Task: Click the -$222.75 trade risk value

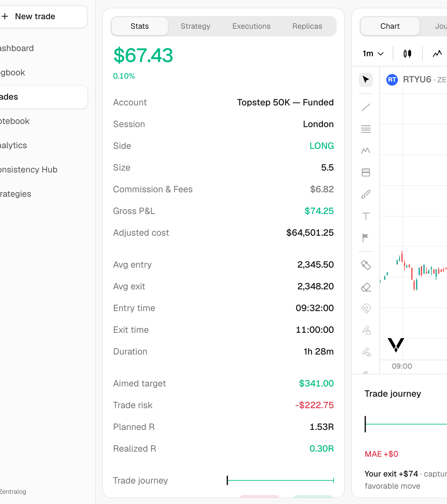Action: point(314,405)
